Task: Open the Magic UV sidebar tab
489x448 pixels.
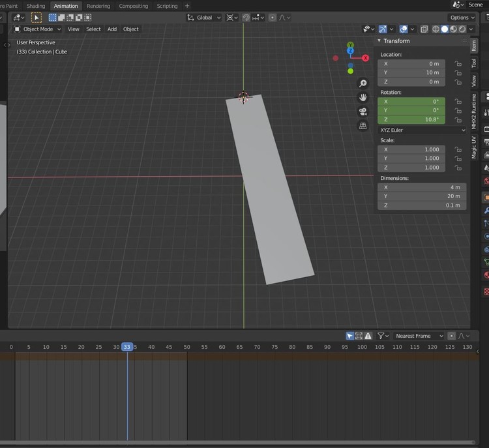Action: tap(474, 147)
